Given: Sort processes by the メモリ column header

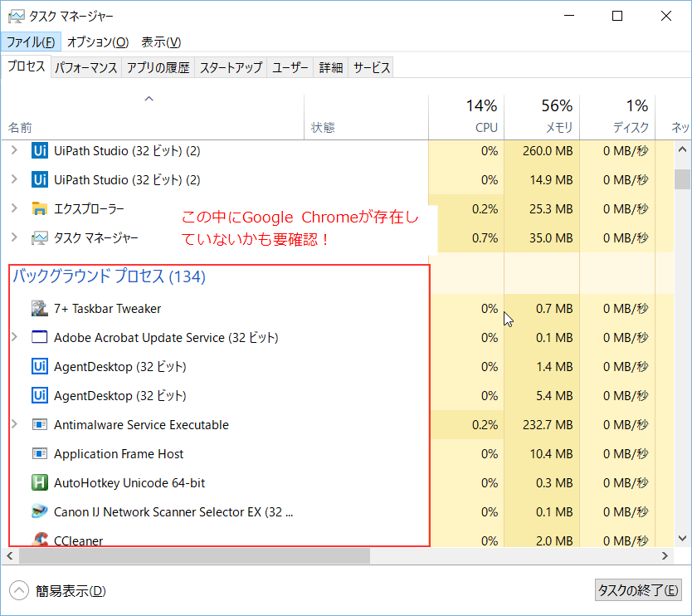Looking at the screenshot, I should pos(542,117).
